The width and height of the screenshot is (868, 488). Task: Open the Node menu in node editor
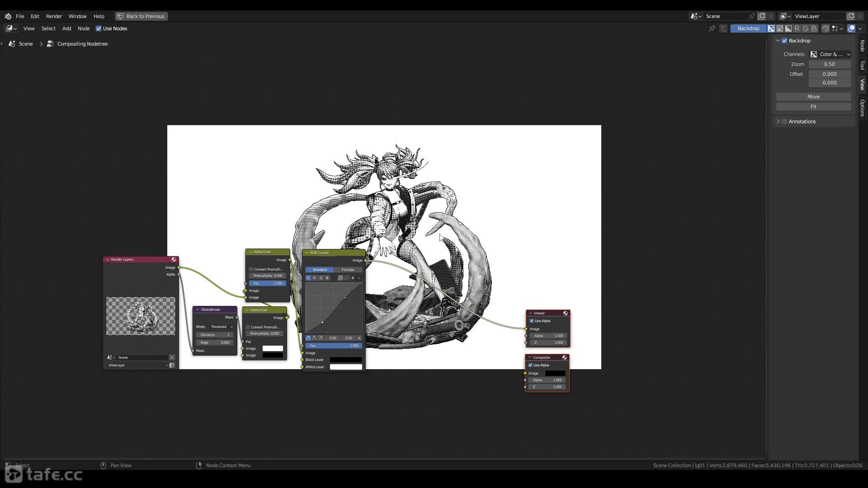[84, 28]
